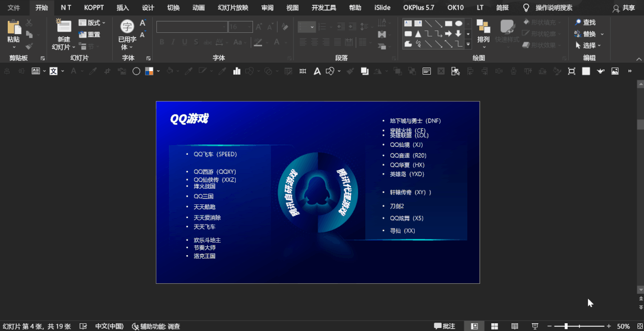The image size is (644, 331).
Task: Click the Paste (粘贴) clipboard icon
Action: [14, 27]
